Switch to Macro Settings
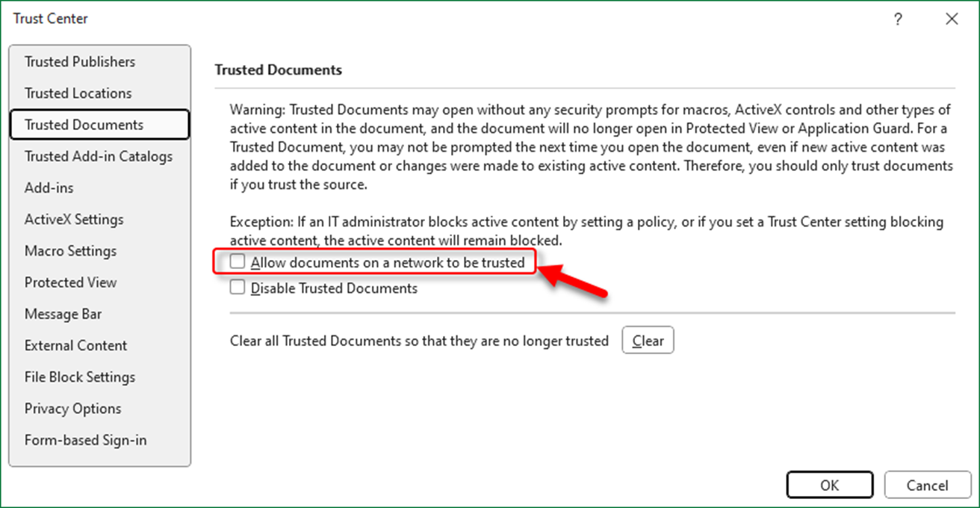Viewport: 980px width, 508px height. click(70, 250)
